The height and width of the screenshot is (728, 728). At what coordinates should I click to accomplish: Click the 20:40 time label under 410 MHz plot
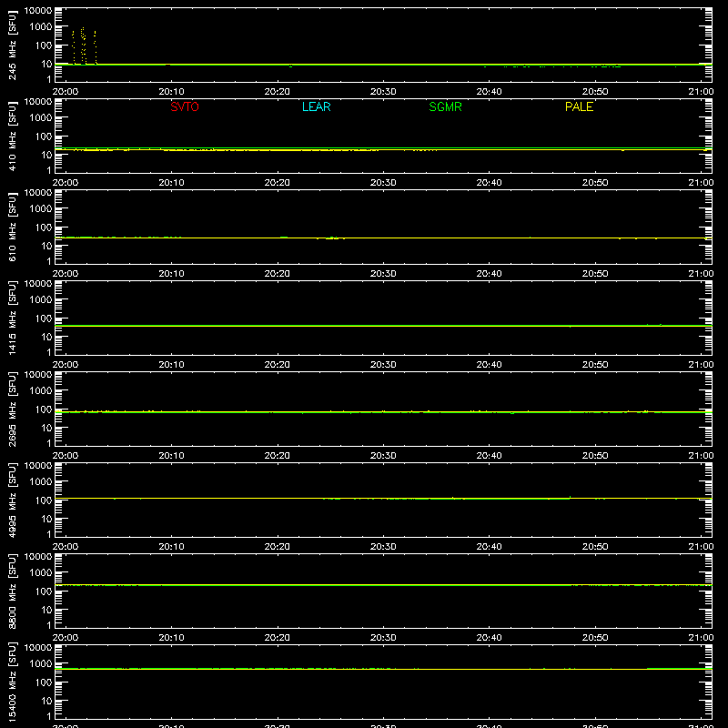point(489,183)
